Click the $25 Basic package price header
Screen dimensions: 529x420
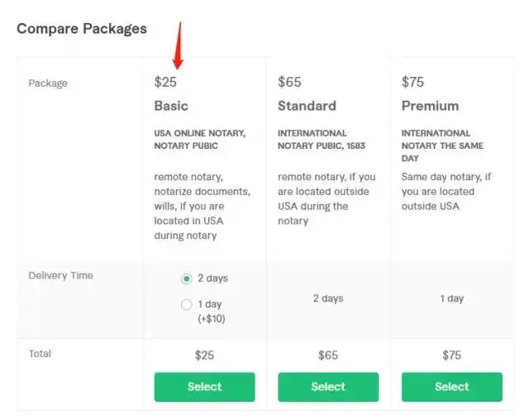[x=165, y=82]
